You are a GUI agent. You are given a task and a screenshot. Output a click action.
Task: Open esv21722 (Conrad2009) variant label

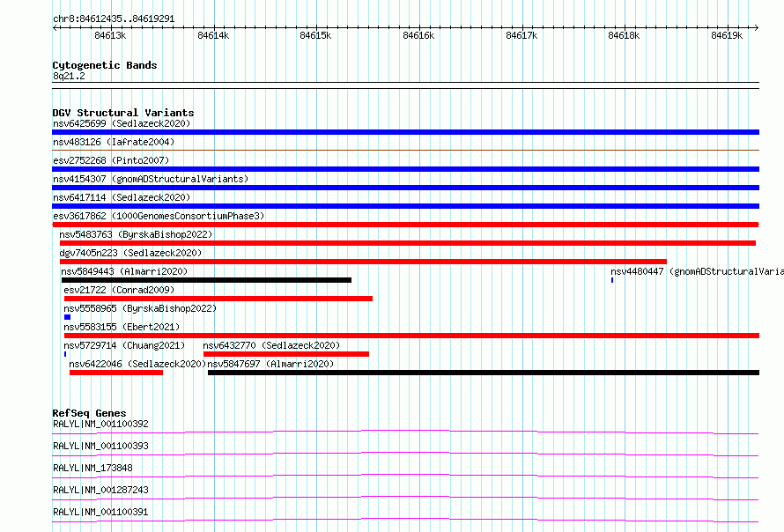(119, 290)
